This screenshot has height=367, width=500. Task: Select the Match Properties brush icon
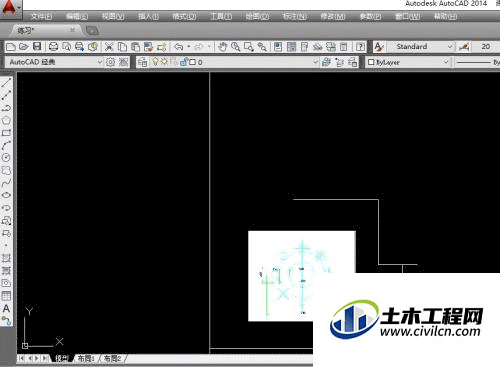click(148, 47)
